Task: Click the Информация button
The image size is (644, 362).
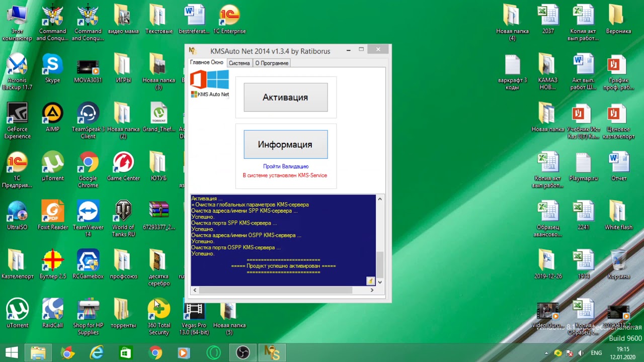Action: (285, 145)
